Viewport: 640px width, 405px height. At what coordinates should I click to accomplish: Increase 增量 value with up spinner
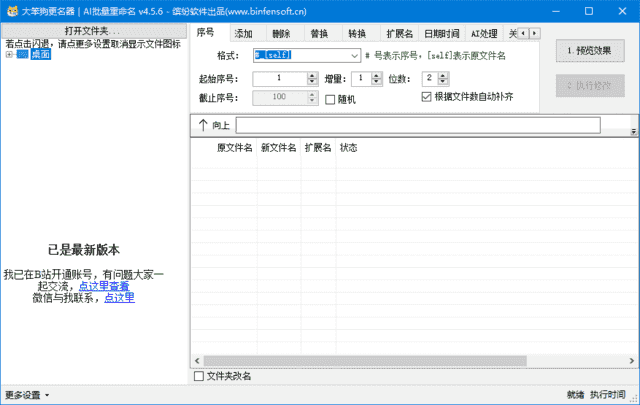pyautogui.click(x=376, y=76)
